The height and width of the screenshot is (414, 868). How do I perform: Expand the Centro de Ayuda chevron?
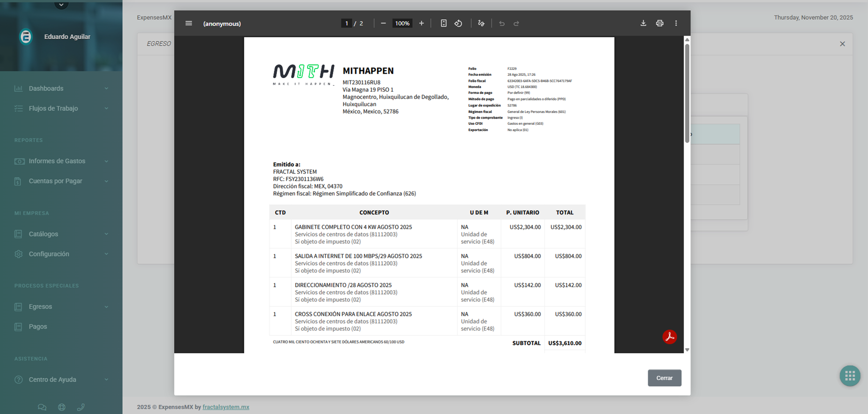tap(107, 380)
